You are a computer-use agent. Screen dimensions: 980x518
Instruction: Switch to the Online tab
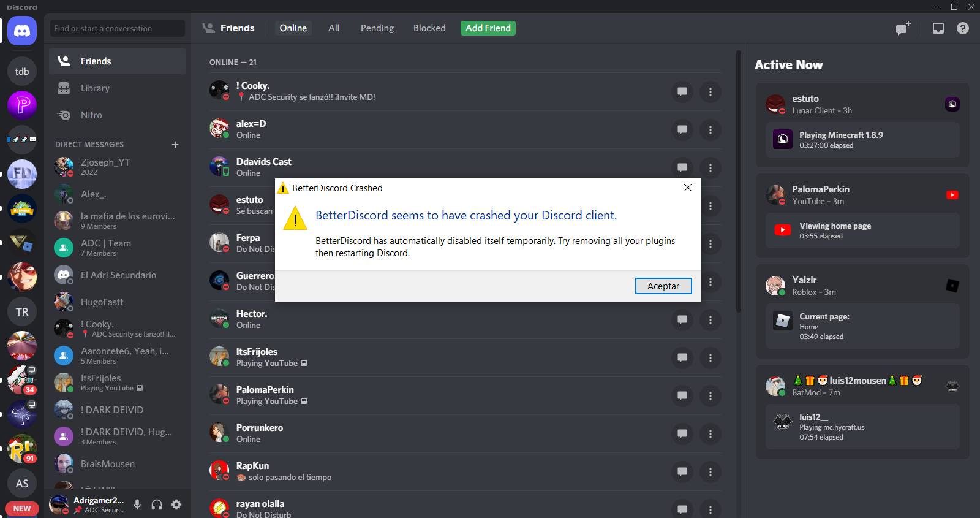(x=293, y=28)
